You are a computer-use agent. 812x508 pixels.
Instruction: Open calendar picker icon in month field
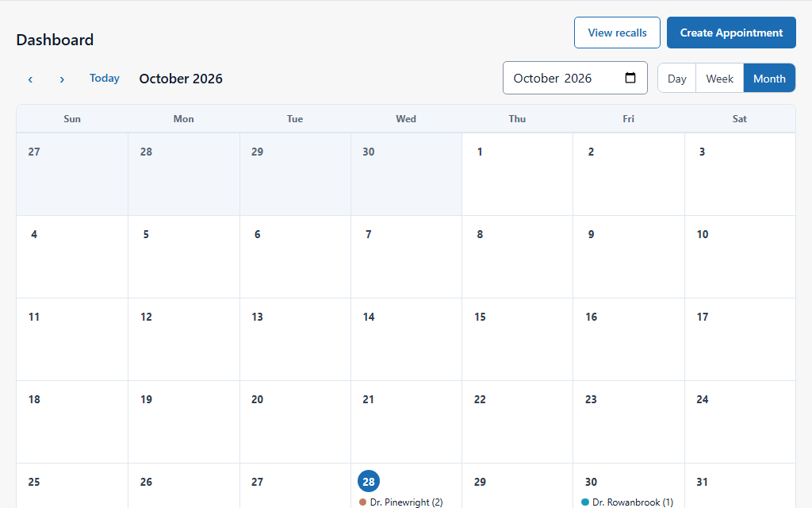click(630, 78)
